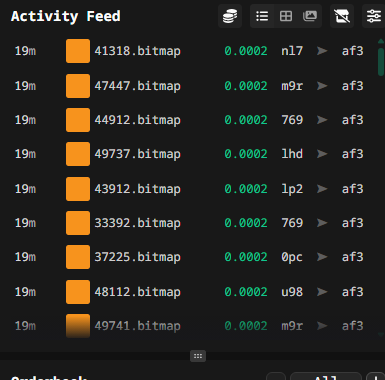Screen dimensions: 385x380
Task: Click orange thumbnail for 49737.bitmap
Action: tap(78, 154)
